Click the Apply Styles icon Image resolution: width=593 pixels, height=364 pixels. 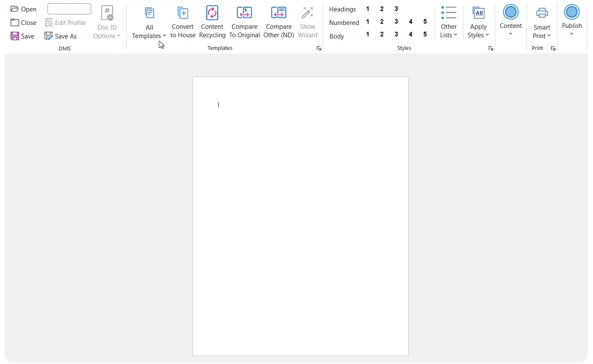point(479,13)
